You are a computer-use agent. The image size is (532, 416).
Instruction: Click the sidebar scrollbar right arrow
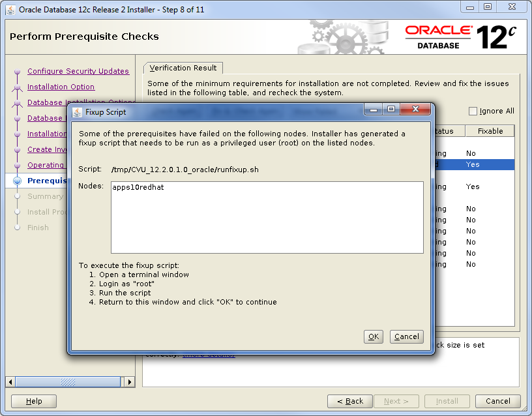[130, 382]
